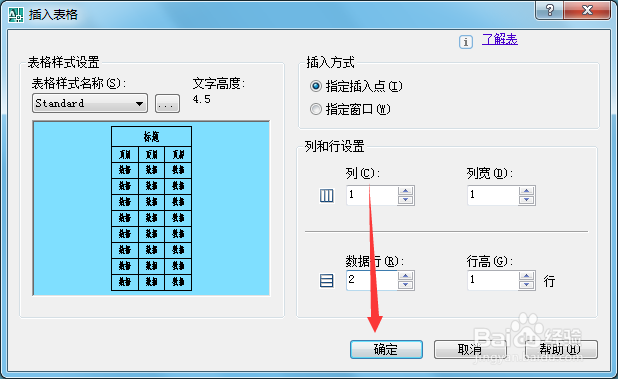Click the 行高(G) row height field
Image resolution: width=618 pixels, height=379 pixels.
tap(493, 280)
